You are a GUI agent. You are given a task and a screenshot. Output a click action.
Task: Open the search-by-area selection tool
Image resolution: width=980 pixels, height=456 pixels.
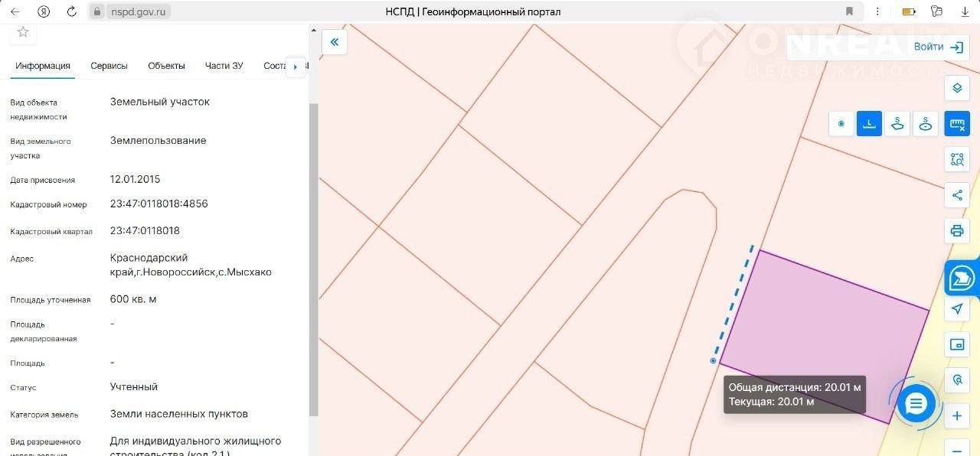[x=956, y=159]
